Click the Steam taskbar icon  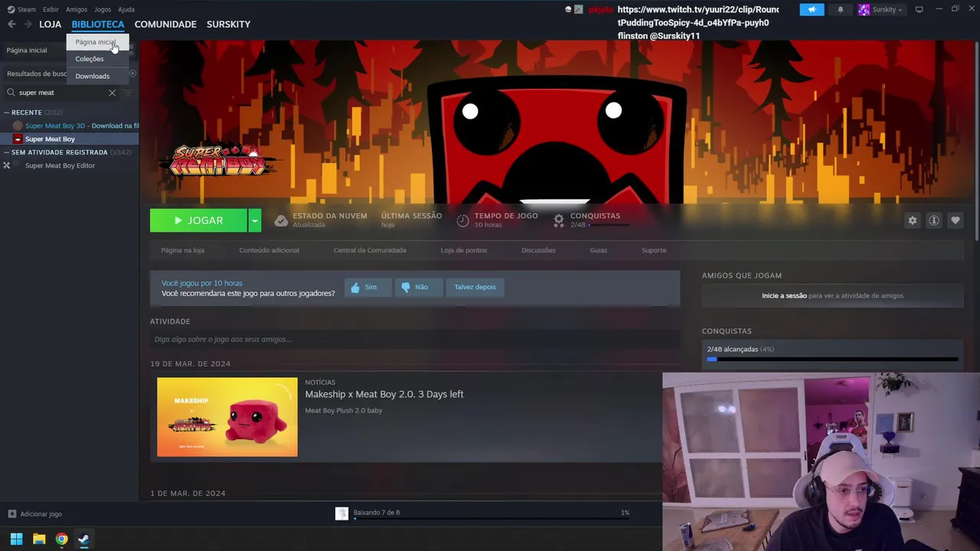83,540
